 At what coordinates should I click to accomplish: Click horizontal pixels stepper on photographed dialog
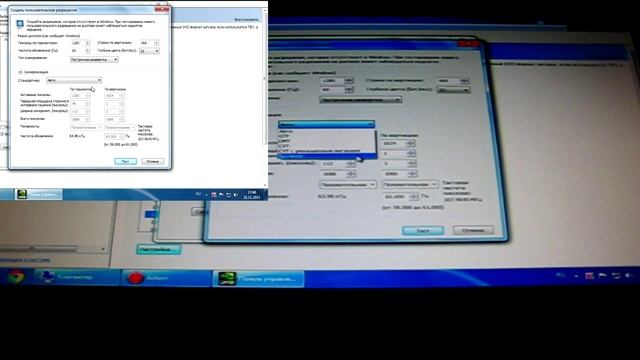[349, 80]
